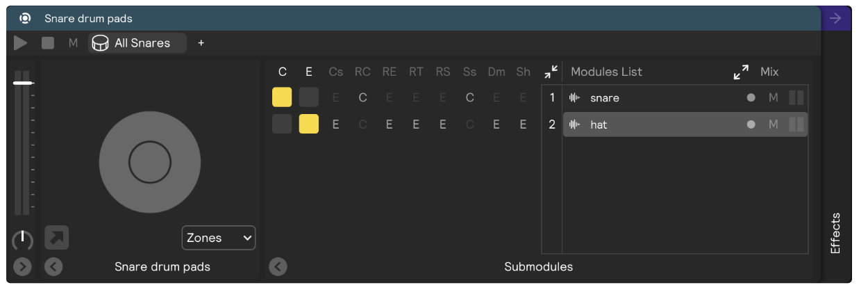The height and width of the screenshot is (299, 868).
Task: Toggle the yellow C cell for snare row
Action: coord(282,97)
